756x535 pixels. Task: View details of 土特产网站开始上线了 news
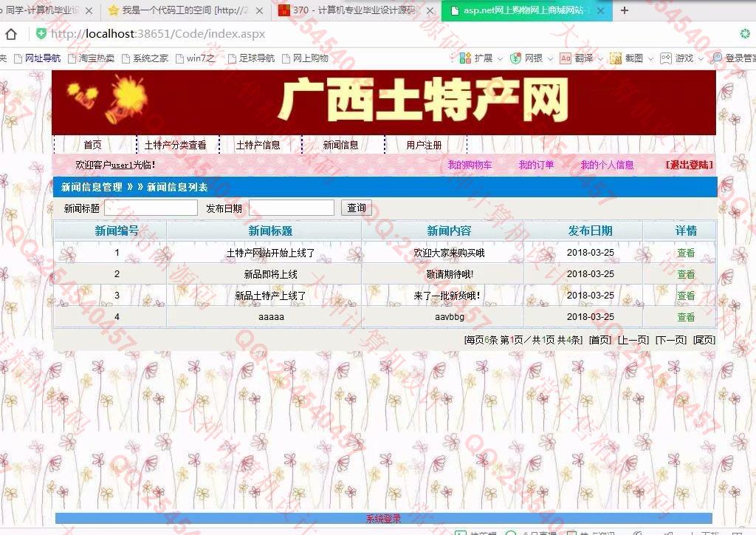[x=686, y=253]
